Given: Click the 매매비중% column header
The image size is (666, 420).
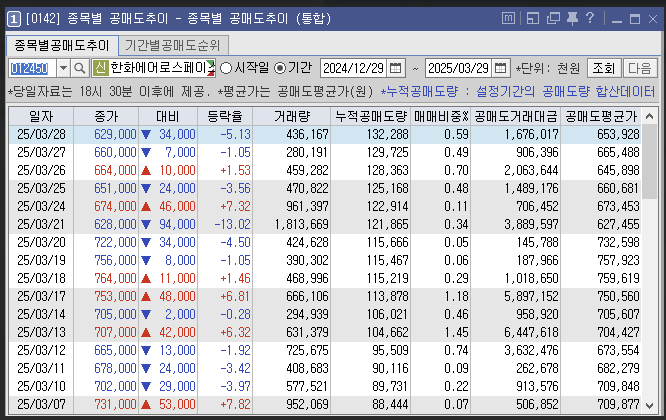Looking at the screenshot, I should (441, 116).
